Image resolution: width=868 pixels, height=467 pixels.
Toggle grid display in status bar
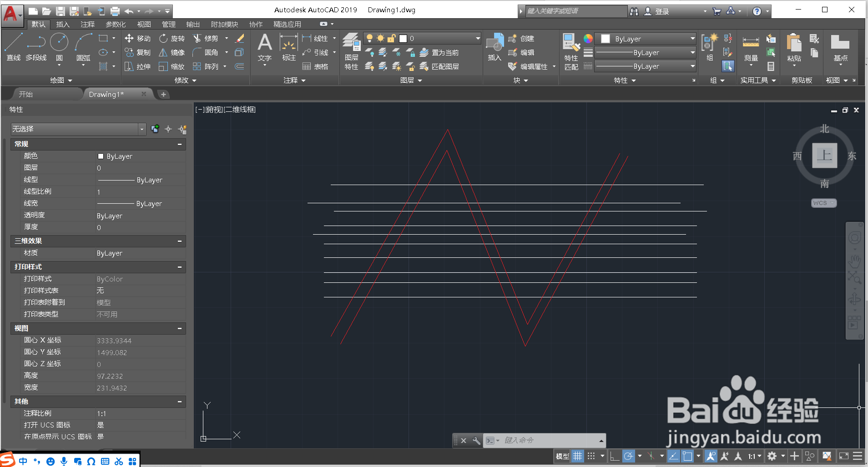(x=577, y=456)
